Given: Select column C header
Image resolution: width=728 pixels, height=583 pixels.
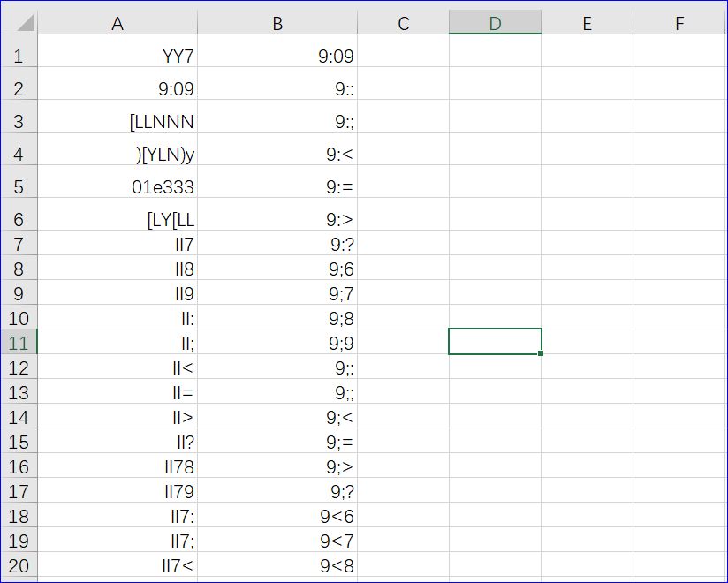Looking at the screenshot, I should pos(403,23).
